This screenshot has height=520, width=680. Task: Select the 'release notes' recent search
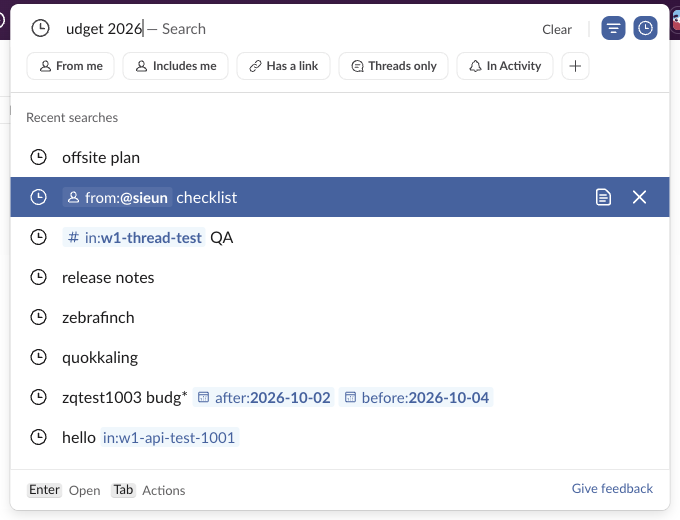coord(340,277)
